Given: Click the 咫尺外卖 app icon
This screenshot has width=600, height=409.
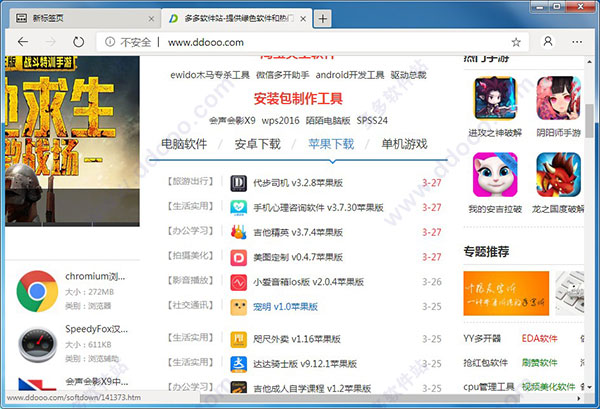Looking at the screenshot, I should [238, 339].
